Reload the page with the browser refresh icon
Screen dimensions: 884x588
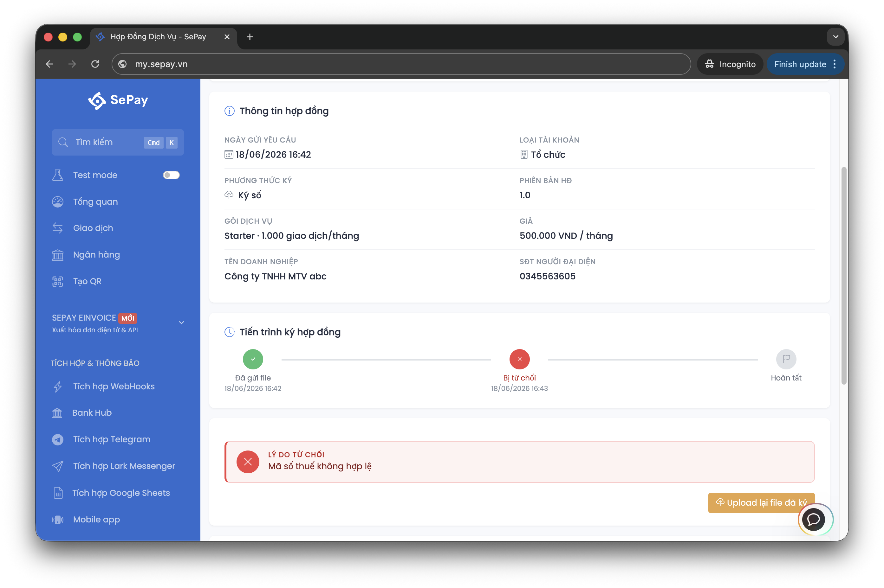pos(95,64)
